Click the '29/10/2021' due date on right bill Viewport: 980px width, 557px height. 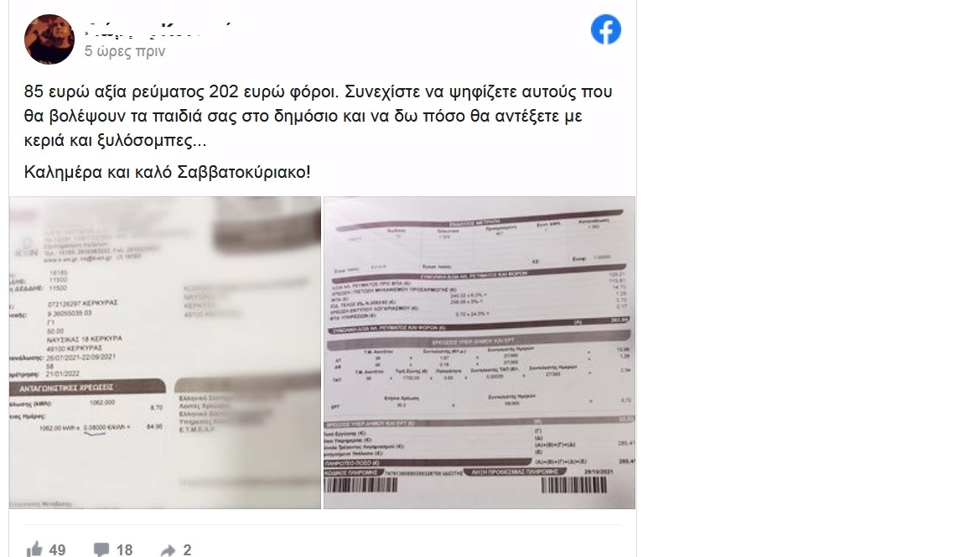tap(598, 471)
